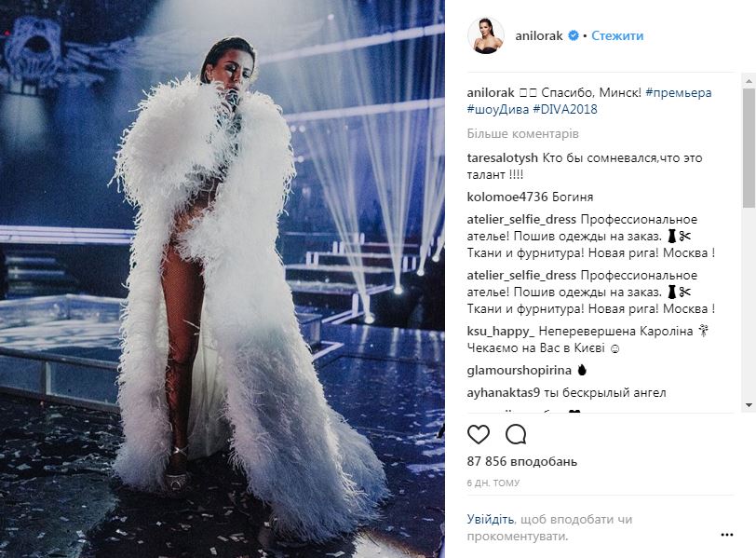756x558 pixels.
Task: Load more comments with Більше коментарів
Action: (522, 133)
